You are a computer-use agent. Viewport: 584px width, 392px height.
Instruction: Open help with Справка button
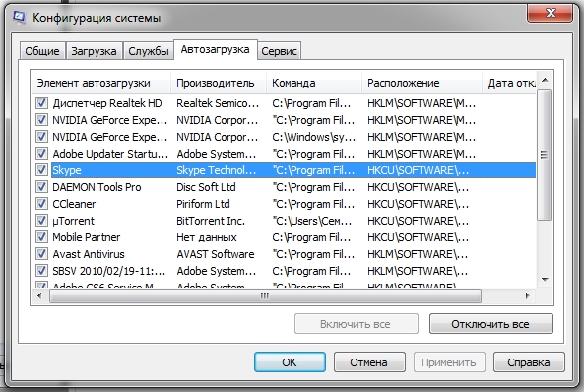[529, 362]
